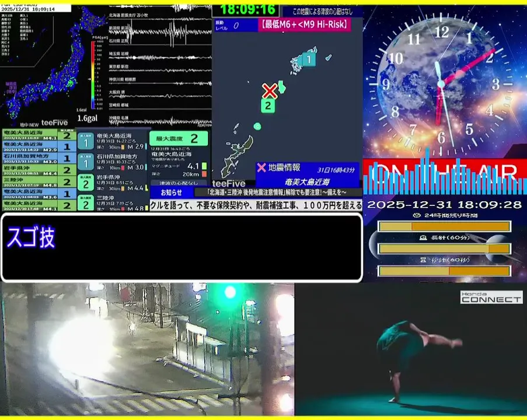Click the 1.6gal reading
This screenshot has width=527, height=420.
click(88, 118)
